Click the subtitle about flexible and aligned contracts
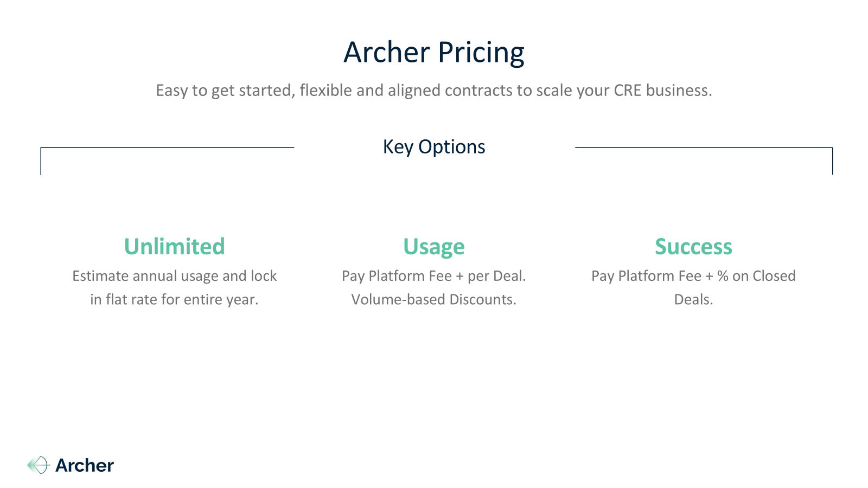868x488 pixels. pyautogui.click(x=434, y=90)
